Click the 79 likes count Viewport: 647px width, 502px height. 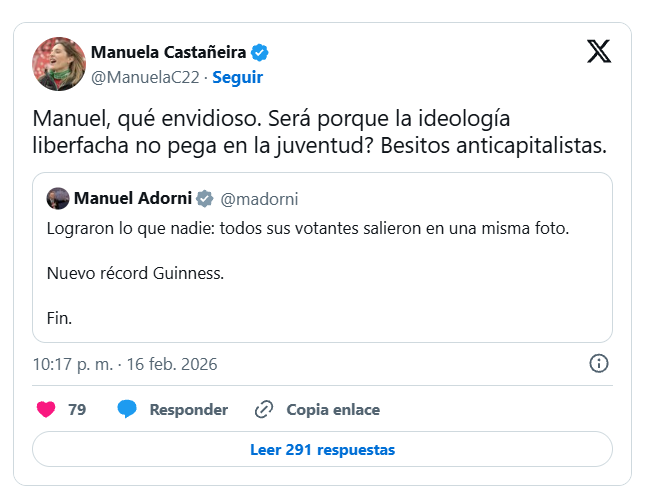pos(77,410)
